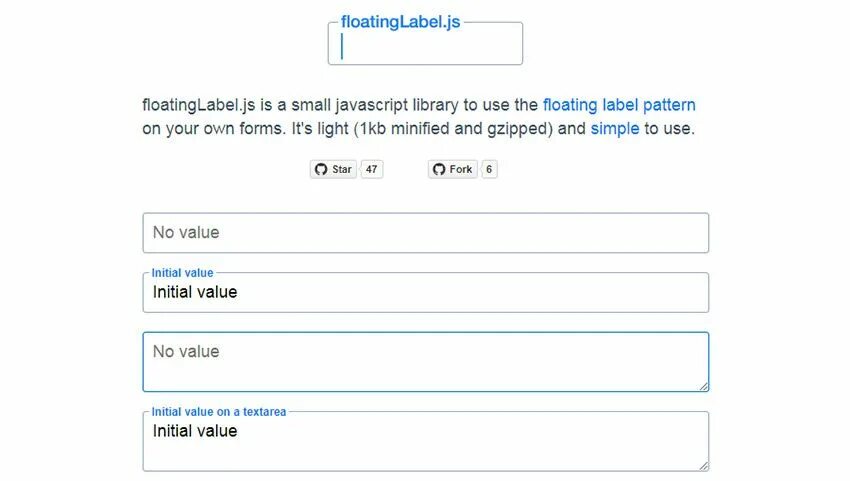Click inside the textarea containing 'Initial value'

point(425,442)
